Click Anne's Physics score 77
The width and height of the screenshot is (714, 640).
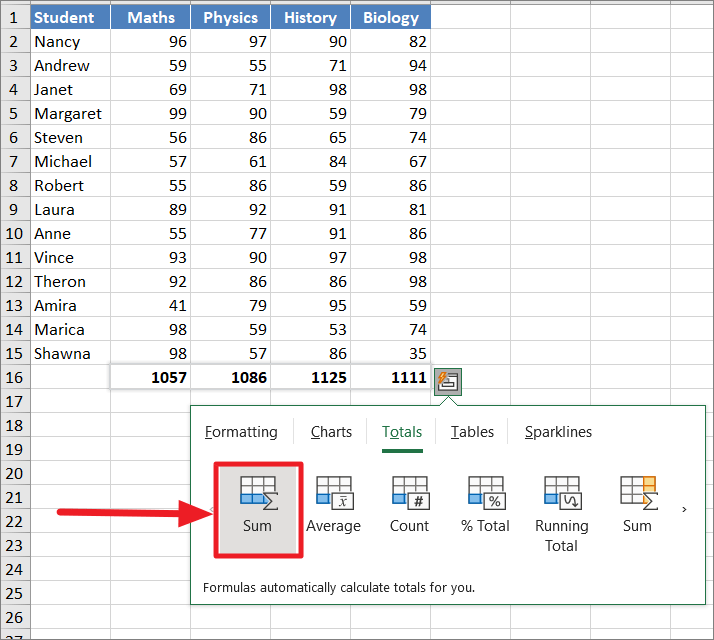coord(230,233)
